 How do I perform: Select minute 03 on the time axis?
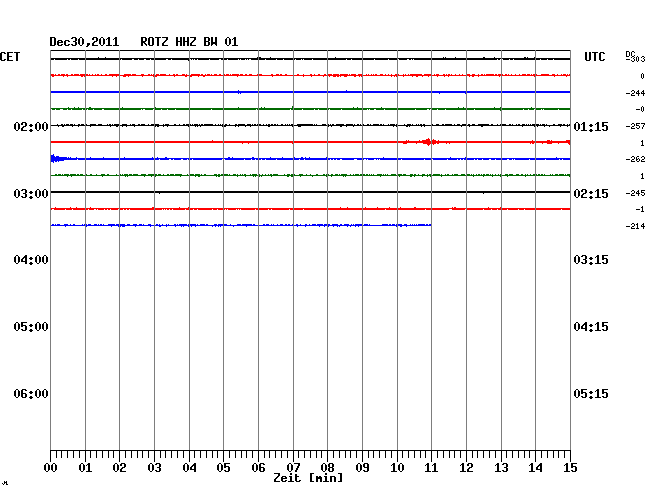pos(154,468)
